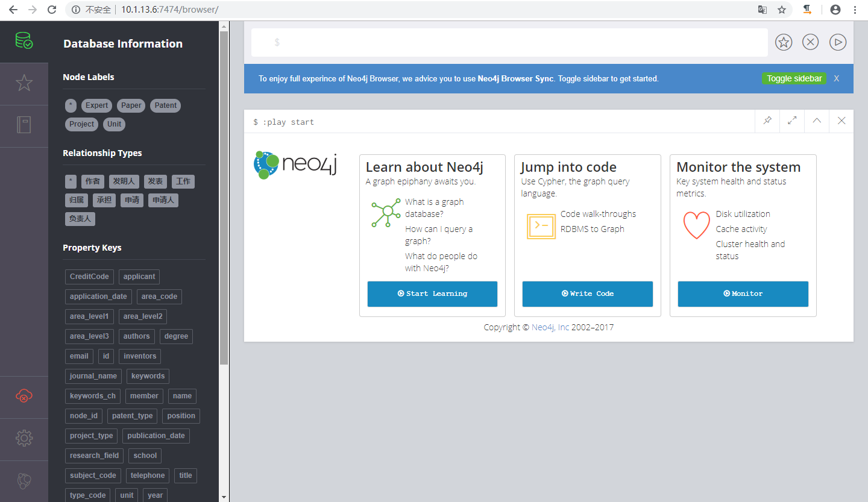Open the Favorites star in left sidebar
This screenshot has height=502, width=868.
pyautogui.click(x=24, y=83)
